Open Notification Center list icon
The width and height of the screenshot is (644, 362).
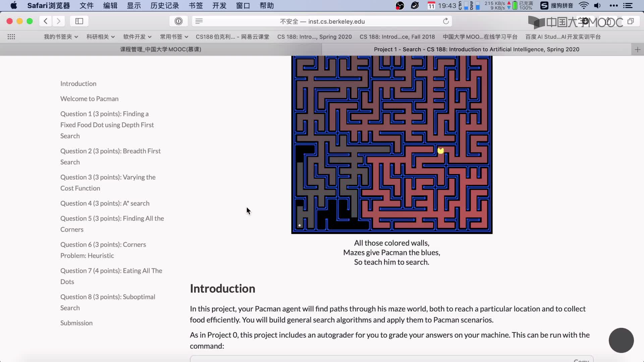point(628,5)
